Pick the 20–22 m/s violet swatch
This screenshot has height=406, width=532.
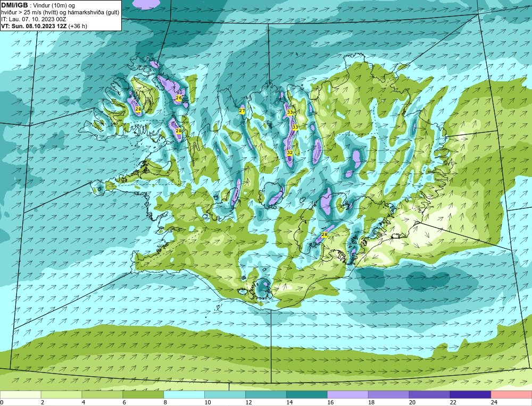(x=429, y=394)
